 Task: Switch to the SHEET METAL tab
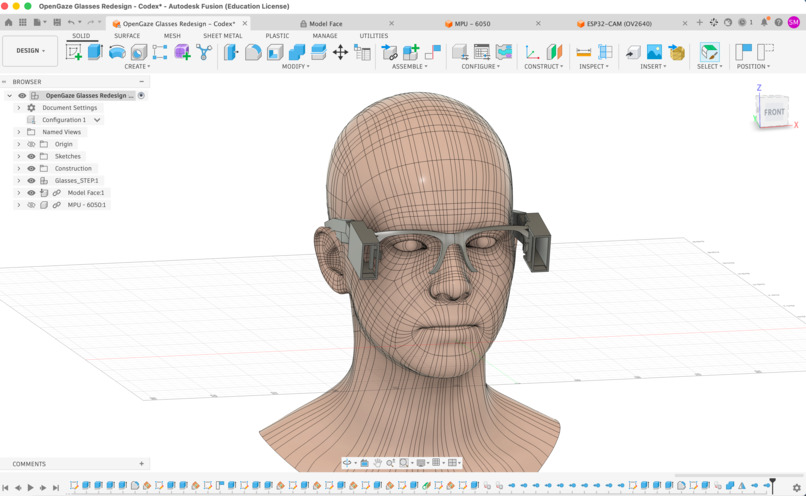(x=223, y=35)
